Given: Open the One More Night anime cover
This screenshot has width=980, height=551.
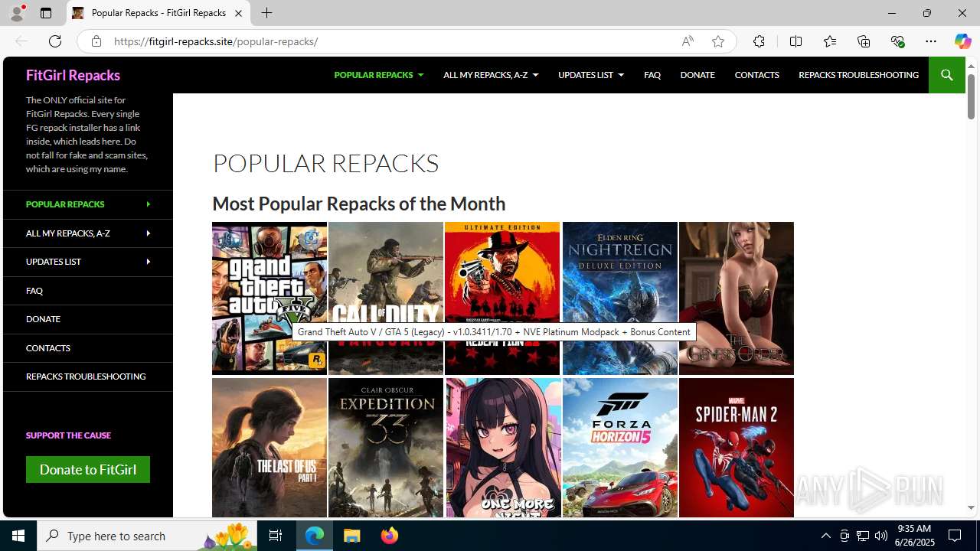Looking at the screenshot, I should coord(504,448).
